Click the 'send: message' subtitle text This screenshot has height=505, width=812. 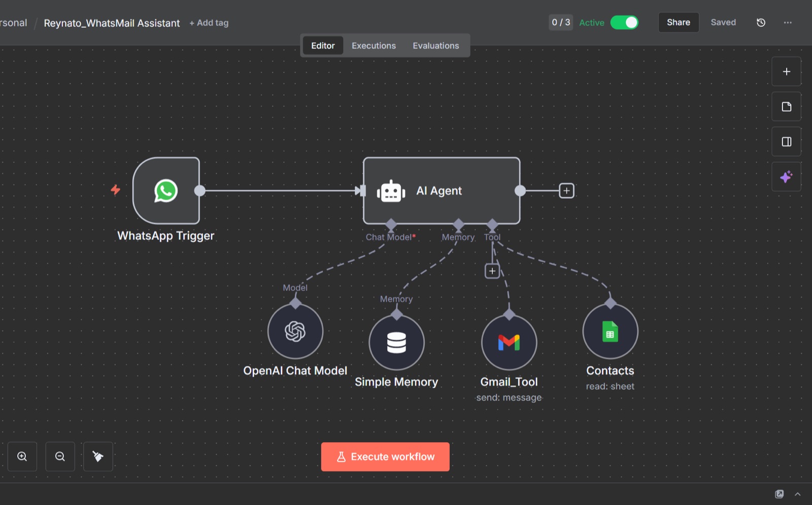point(509,398)
